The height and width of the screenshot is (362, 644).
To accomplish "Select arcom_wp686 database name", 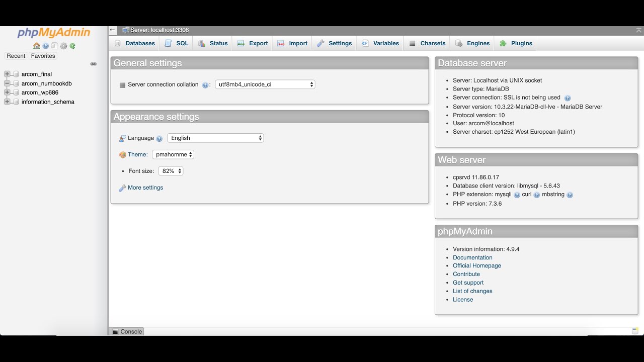I will 40,93.
